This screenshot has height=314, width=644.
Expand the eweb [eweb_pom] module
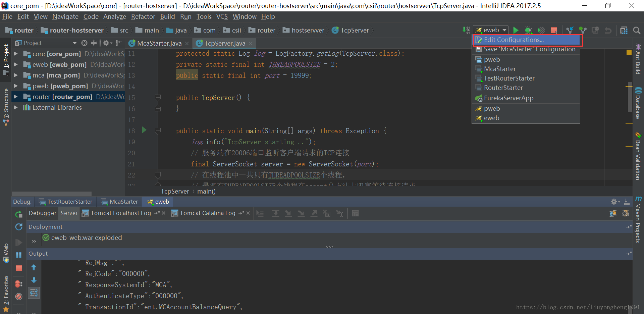15,64
